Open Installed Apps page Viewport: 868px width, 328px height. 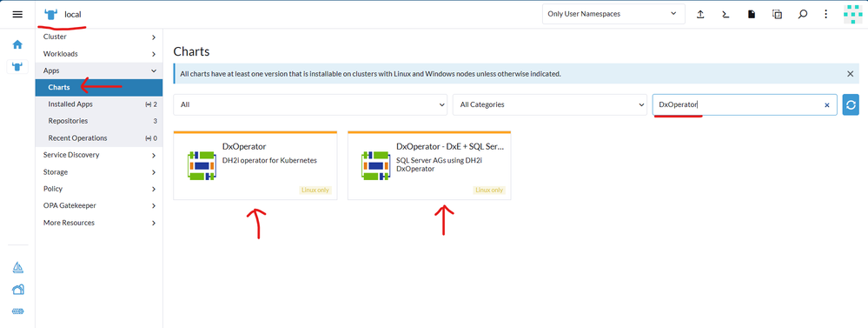click(99, 104)
